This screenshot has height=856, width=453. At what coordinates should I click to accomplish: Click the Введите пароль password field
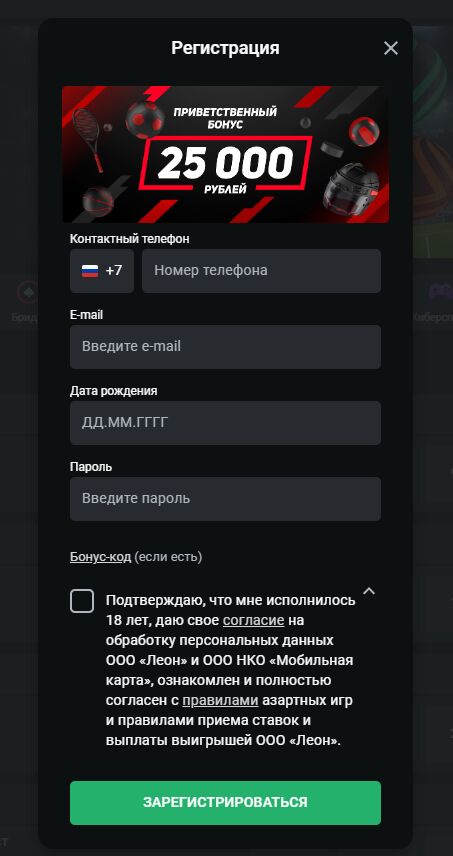(225, 499)
